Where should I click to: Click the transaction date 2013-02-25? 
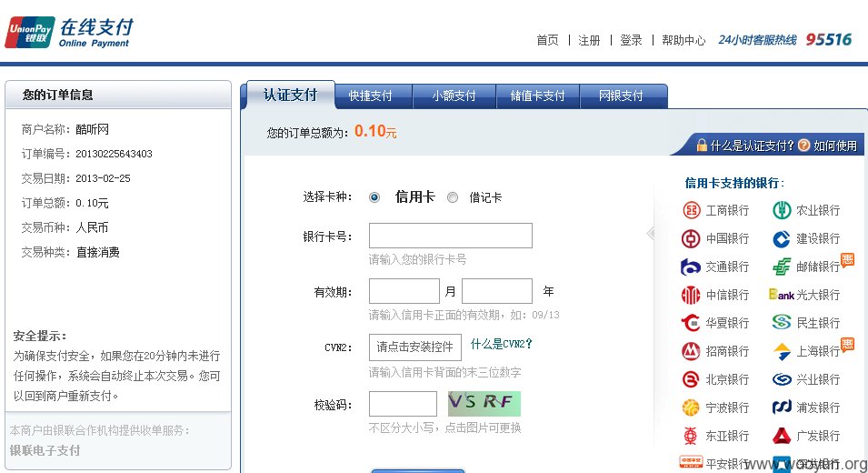tap(103, 178)
